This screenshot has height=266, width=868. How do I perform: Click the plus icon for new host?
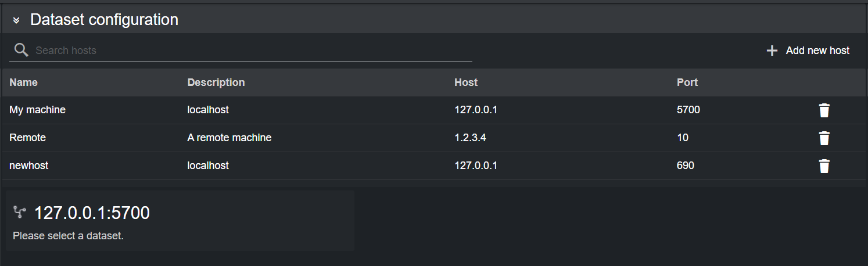point(772,51)
